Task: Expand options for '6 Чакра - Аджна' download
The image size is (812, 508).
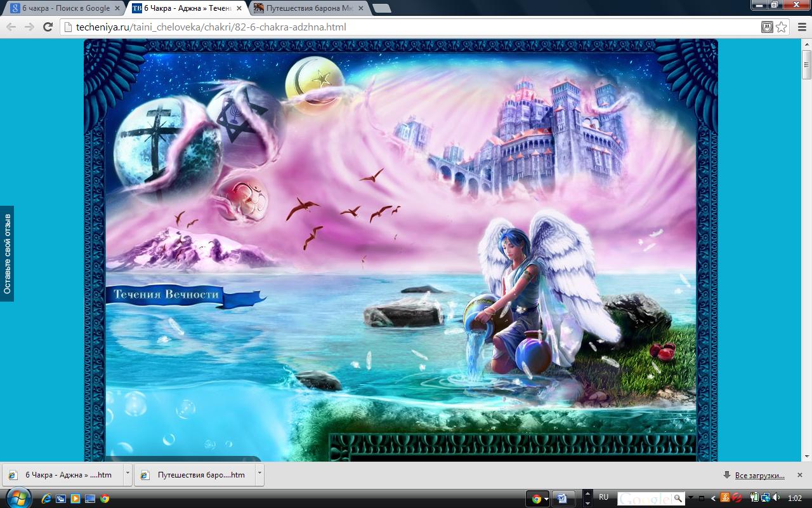Action: pyautogui.click(x=128, y=474)
